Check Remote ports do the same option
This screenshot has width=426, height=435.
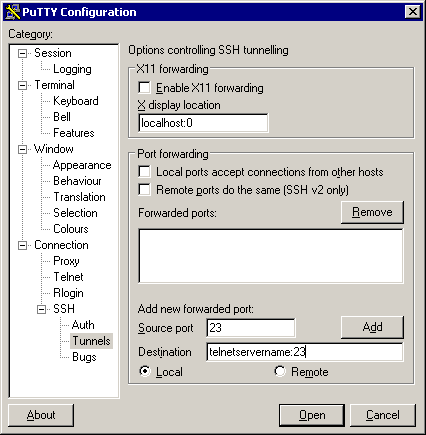click(x=144, y=190)
